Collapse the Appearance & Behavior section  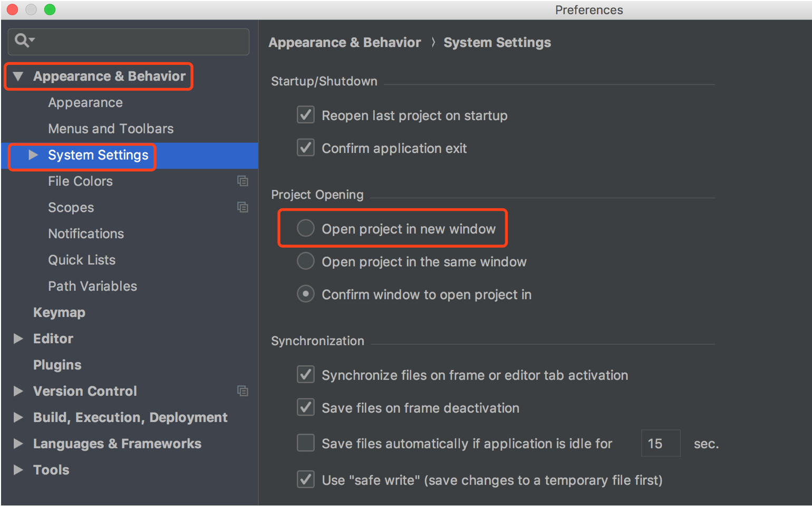[x=18, y=76]
